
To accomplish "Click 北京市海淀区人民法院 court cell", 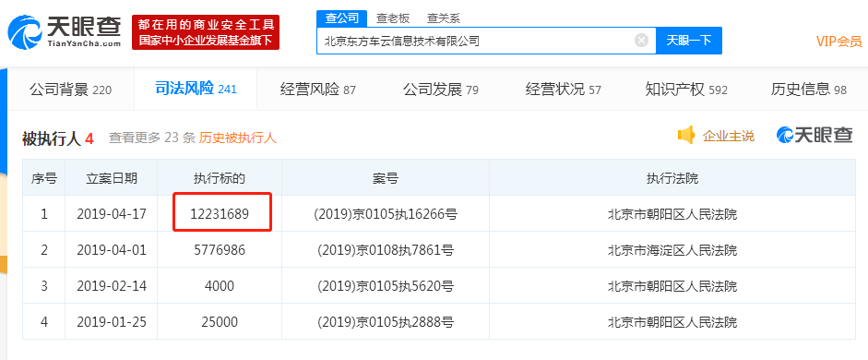I will point(672,250).
